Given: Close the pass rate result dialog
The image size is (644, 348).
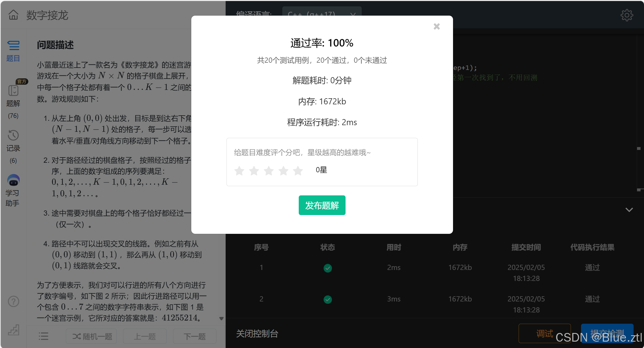Looking at the screenshot, I should [x=437, y=27].
